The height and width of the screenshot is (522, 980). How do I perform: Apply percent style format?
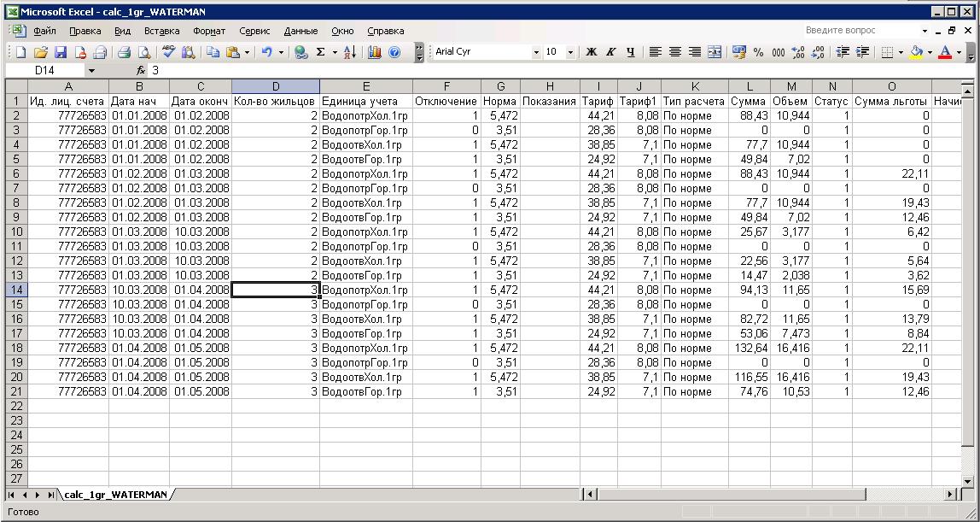[758, 52]
